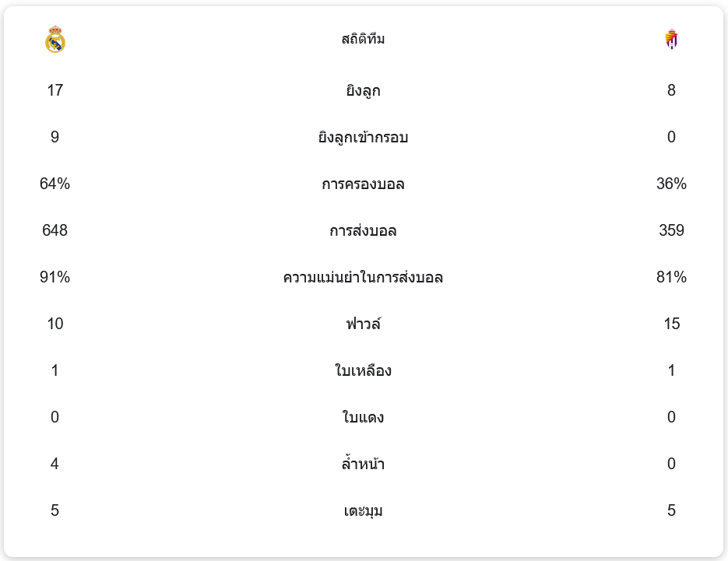Click the เตะมุม corners label

click(363, 511)
